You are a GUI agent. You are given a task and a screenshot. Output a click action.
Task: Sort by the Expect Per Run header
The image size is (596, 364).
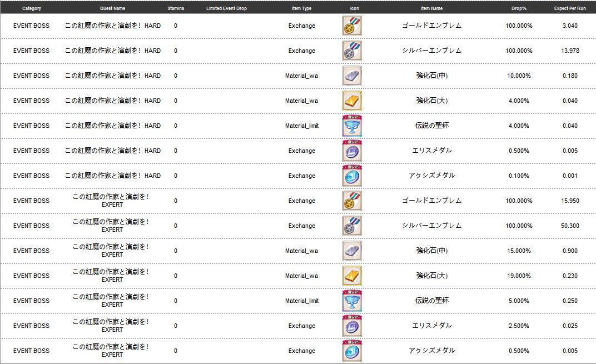point(570,8)
